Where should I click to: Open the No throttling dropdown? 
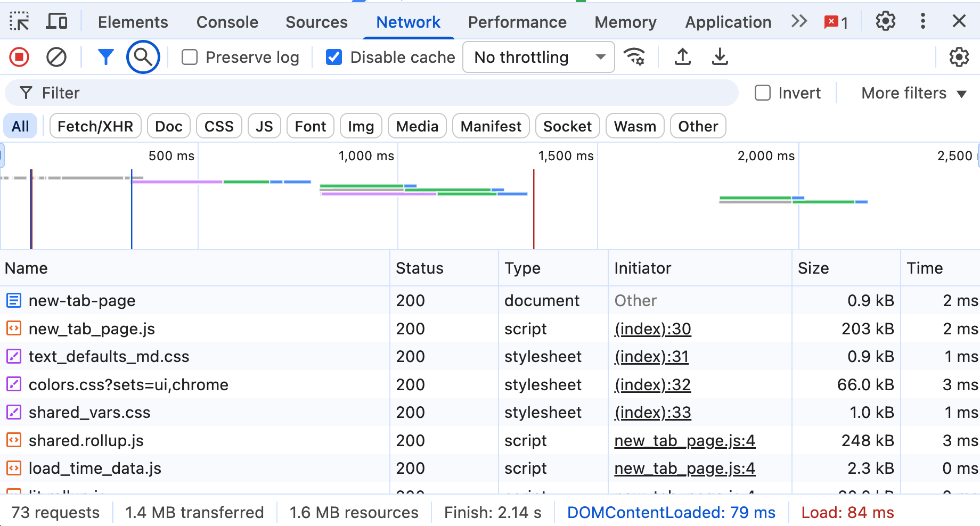click(538, 57)
